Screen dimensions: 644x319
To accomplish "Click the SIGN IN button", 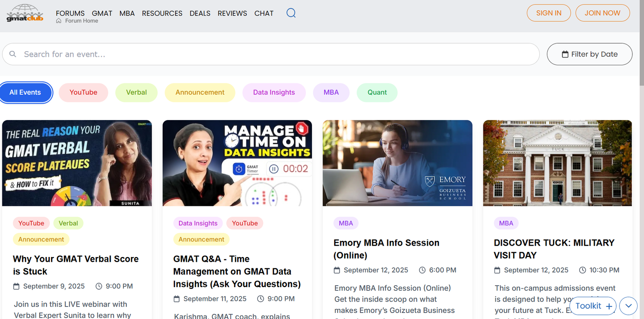I will coord(549,13).
